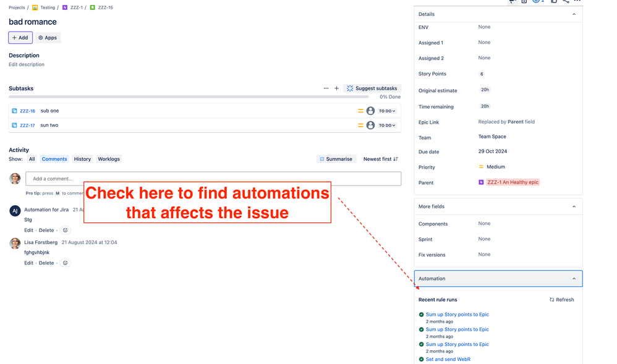Viewport: 617px width, 364px height.
Task: Click Edit description placeholder
Action: (x=27, y=64)
